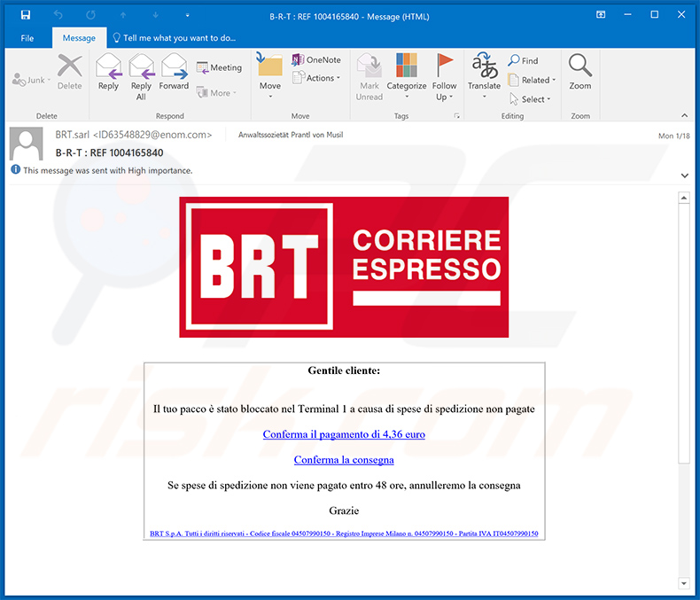Open the Select dropdown
700x600 pixels.
tap(531, 99)
